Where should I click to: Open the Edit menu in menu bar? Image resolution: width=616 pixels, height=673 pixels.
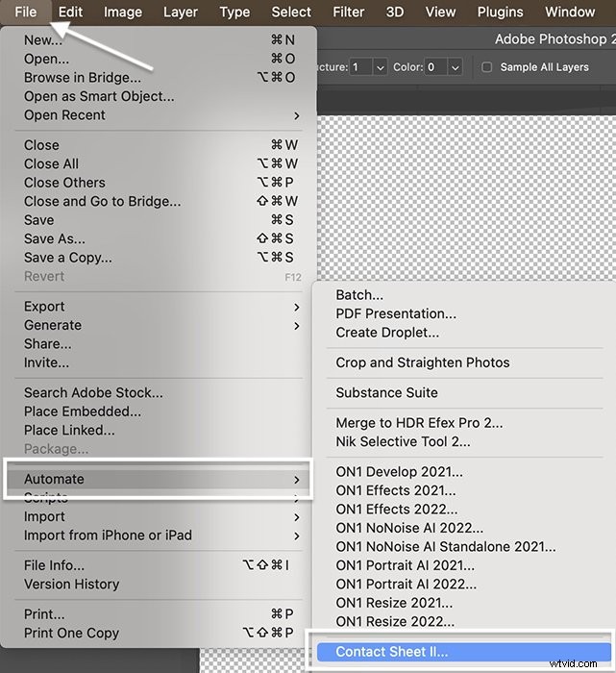pos(70,12)
